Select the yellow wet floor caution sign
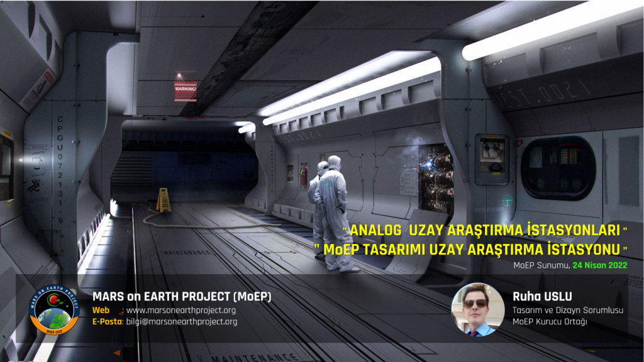Screen dimensions: 644x362 [x=164, y=200]
